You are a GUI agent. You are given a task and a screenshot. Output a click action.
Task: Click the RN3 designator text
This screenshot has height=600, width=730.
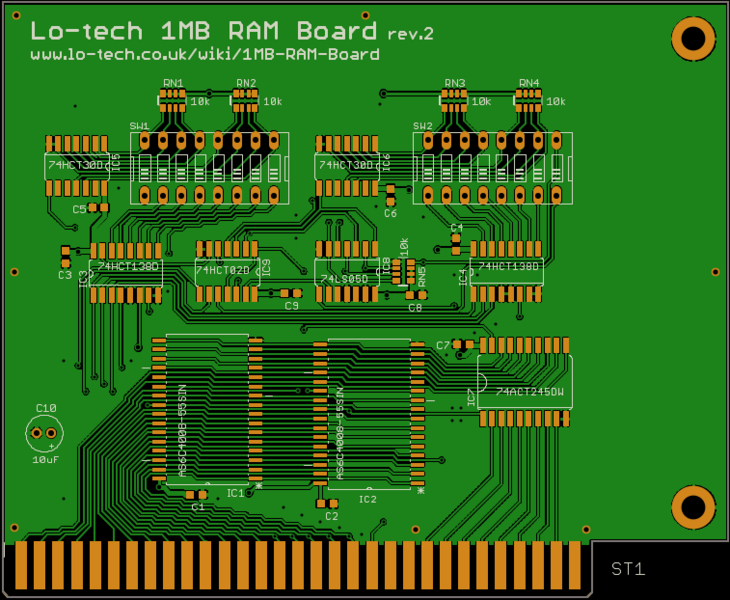(x=454, y=83)
